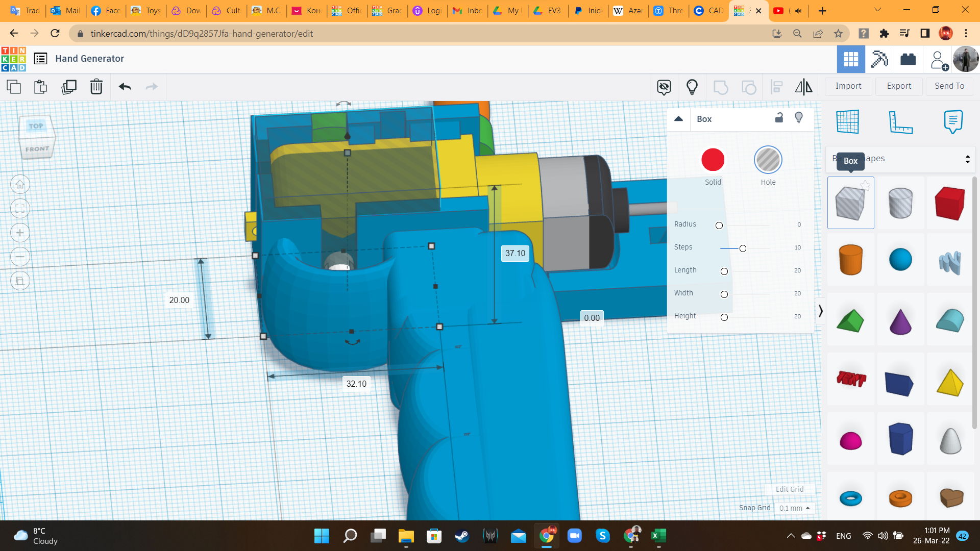980x551 pixels.
Task: Click the Undo arrow
Action: (125, 87)
